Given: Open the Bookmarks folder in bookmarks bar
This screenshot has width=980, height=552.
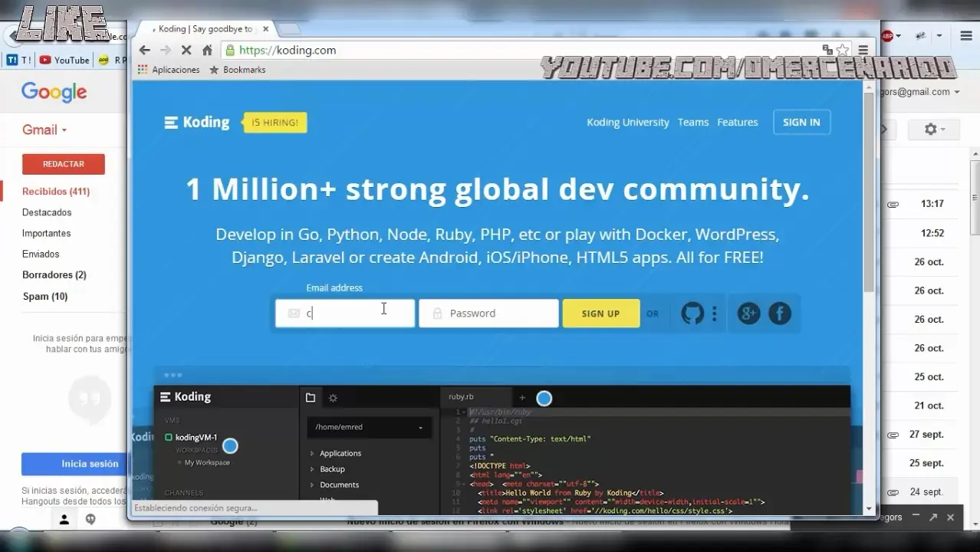Looking at the screenshot, I should point(237,70).
